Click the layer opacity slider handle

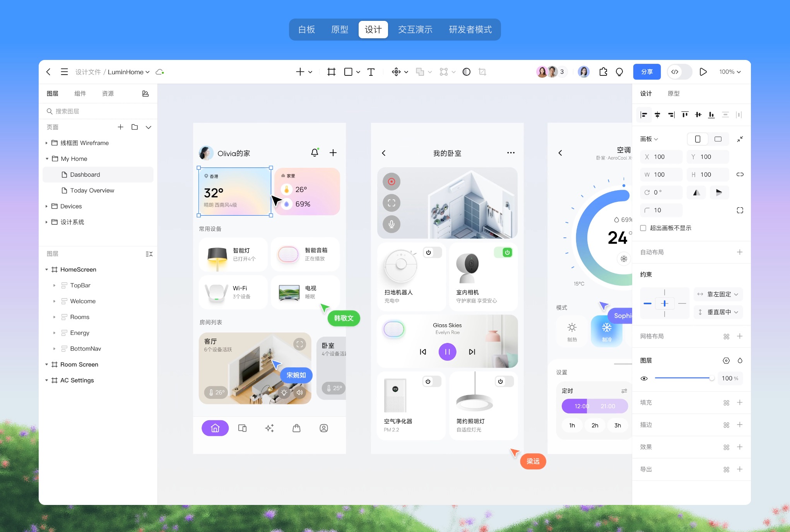pos(711,378)
